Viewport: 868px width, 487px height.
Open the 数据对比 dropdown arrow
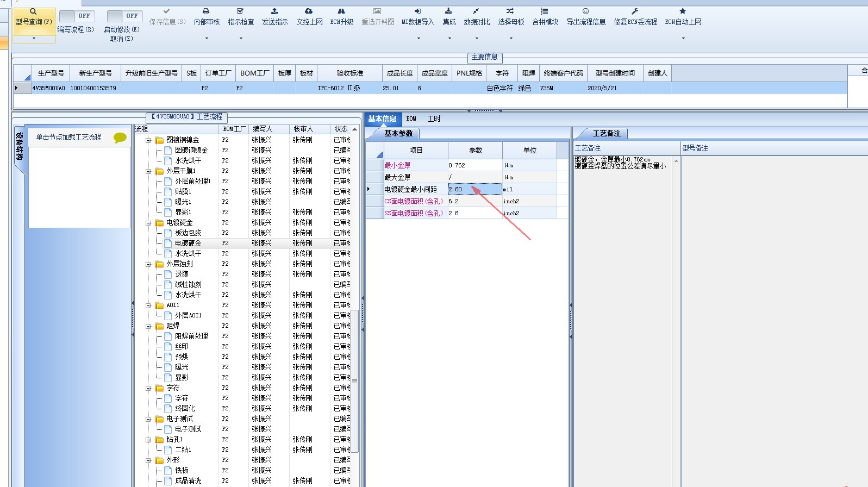pos(477,39)
